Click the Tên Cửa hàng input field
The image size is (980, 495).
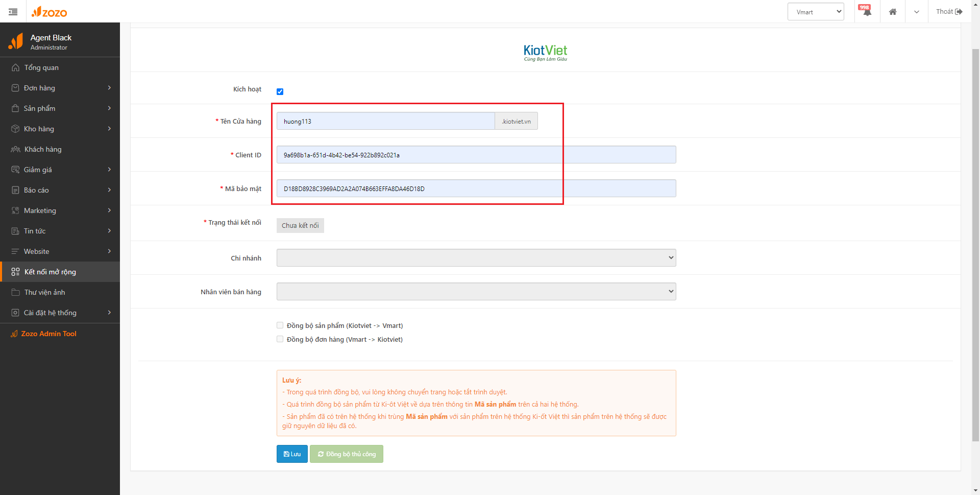385,121
